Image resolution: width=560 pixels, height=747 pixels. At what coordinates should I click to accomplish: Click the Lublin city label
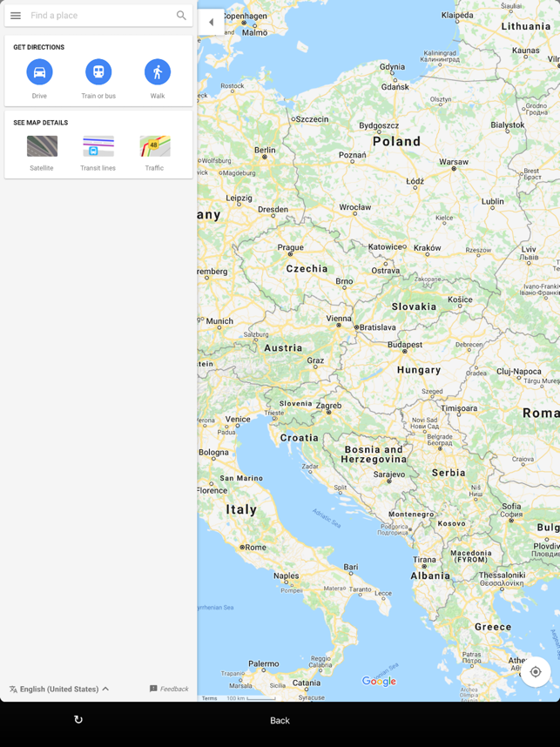(x=493, y=201)
